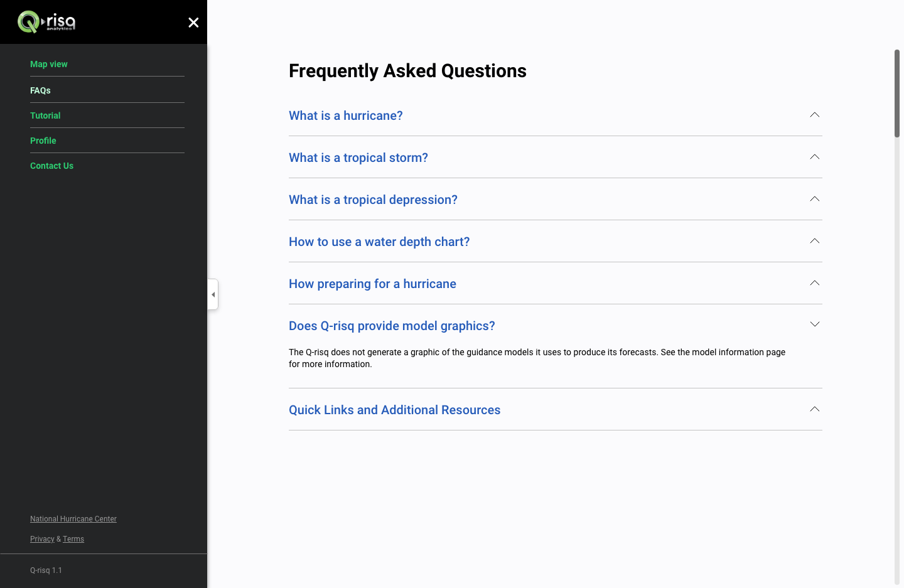
Task: Collapse 'Does Q-risq provide model graphics?'
Action: tap(392, 326)
